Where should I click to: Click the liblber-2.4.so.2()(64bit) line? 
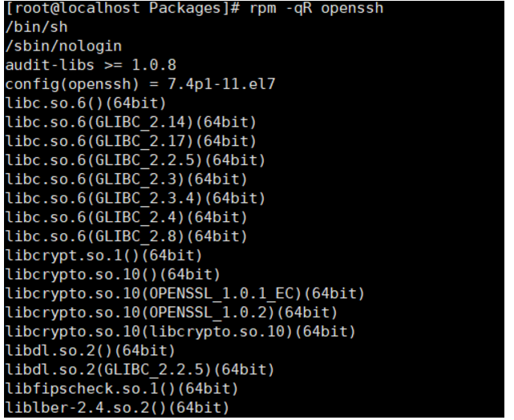pos(117,407)
